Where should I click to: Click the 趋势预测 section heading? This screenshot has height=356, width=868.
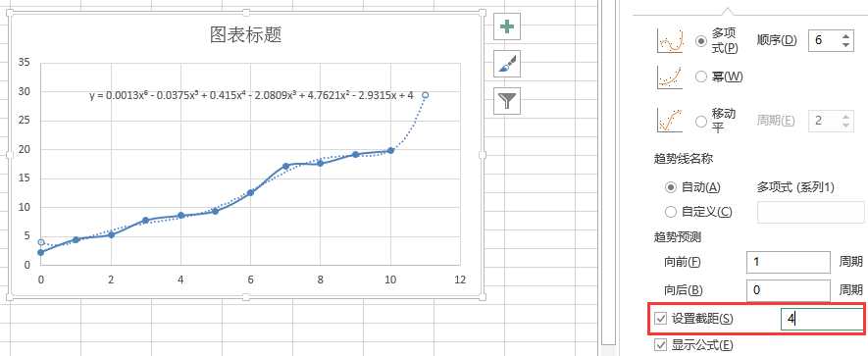678,237
